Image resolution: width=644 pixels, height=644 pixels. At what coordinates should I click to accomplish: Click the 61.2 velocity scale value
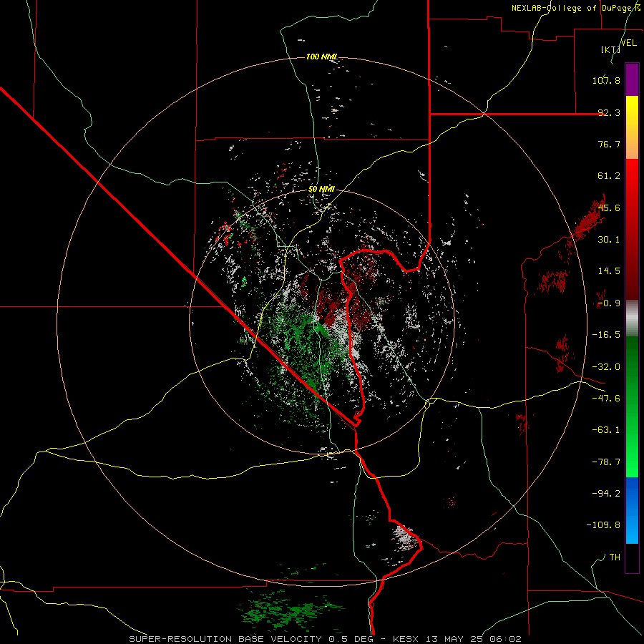[x=609, y=176]
